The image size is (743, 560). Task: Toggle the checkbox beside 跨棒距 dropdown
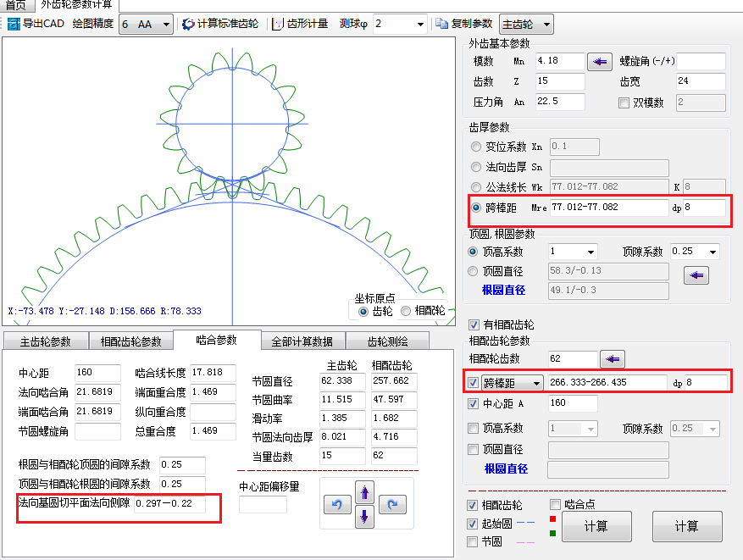tap(473, 383)
